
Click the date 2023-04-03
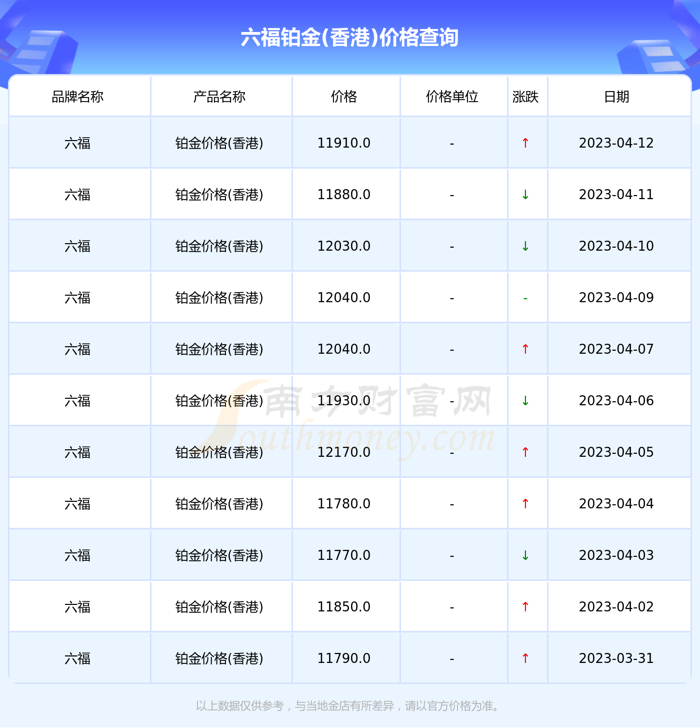pyautogui.click(x=616, y=555)
